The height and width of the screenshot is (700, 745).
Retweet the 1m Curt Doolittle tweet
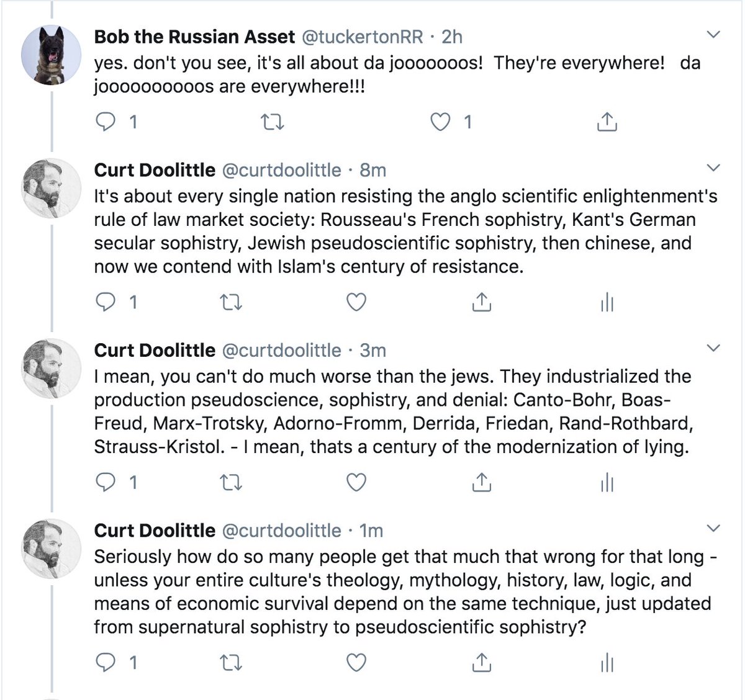tap(232, 663)
